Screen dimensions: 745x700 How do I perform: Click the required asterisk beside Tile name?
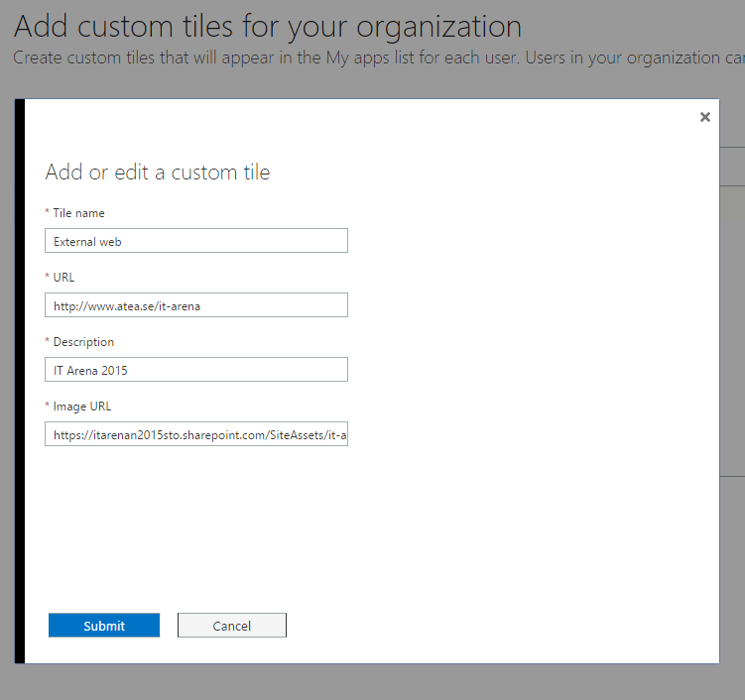point(48,214)
